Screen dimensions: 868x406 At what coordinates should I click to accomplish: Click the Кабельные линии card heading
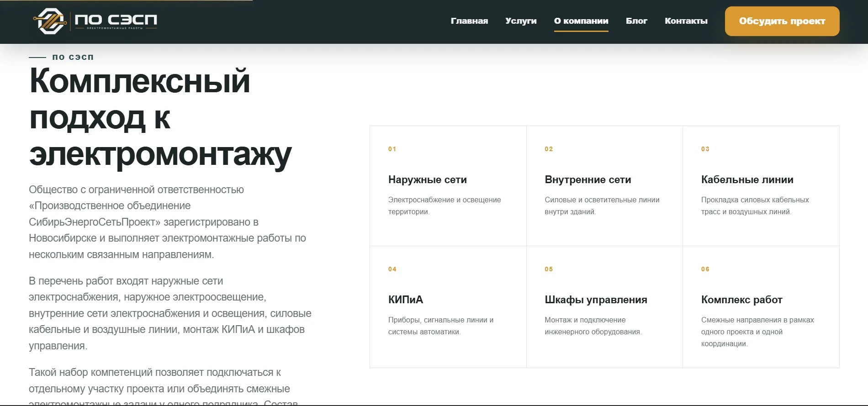(747, 180)
